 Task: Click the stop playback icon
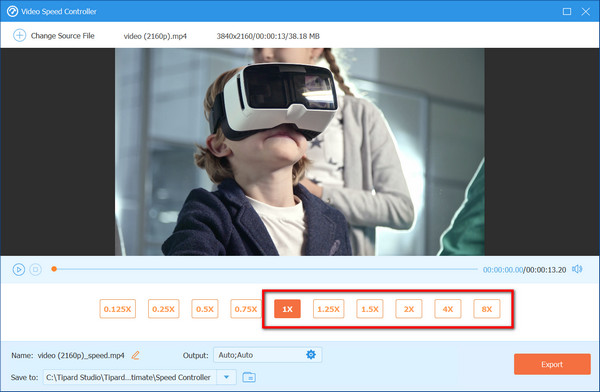36,270
